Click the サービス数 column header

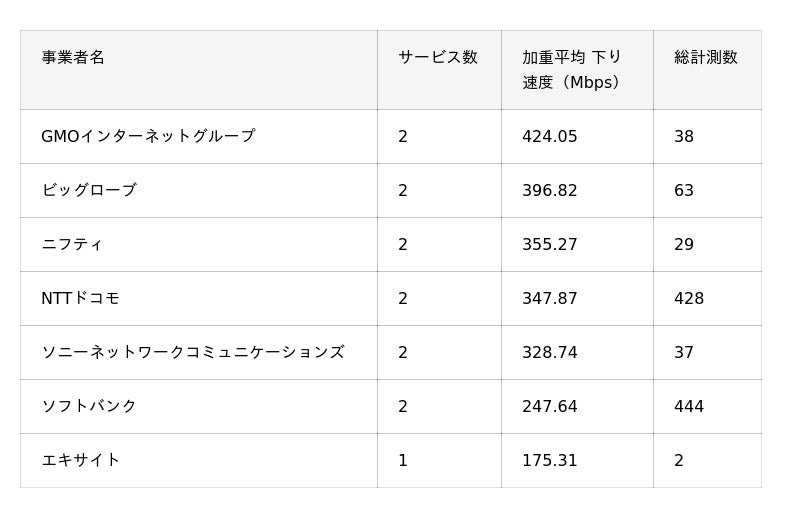pyautogui.click(x=438, y=57)
